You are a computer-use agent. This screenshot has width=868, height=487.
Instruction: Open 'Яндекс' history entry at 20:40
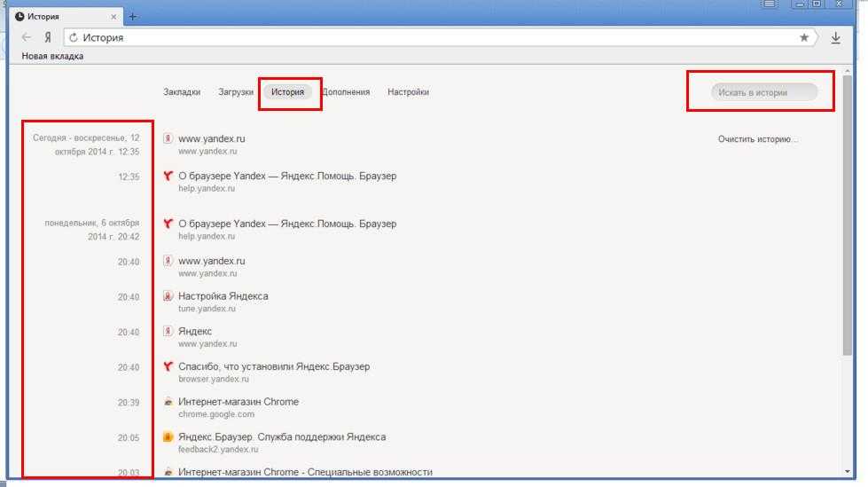pos(195,331)
